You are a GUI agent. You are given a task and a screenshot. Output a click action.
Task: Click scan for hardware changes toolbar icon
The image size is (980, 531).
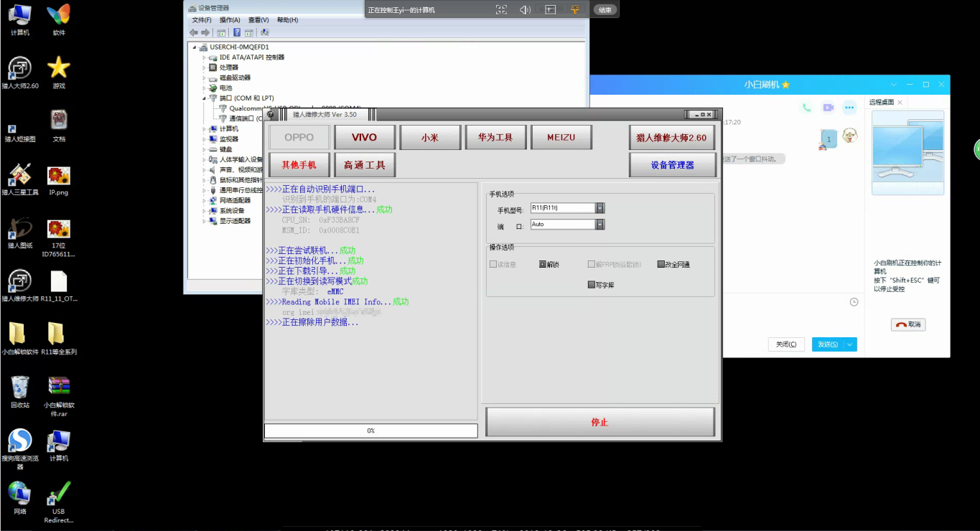(x=265, y=32)
